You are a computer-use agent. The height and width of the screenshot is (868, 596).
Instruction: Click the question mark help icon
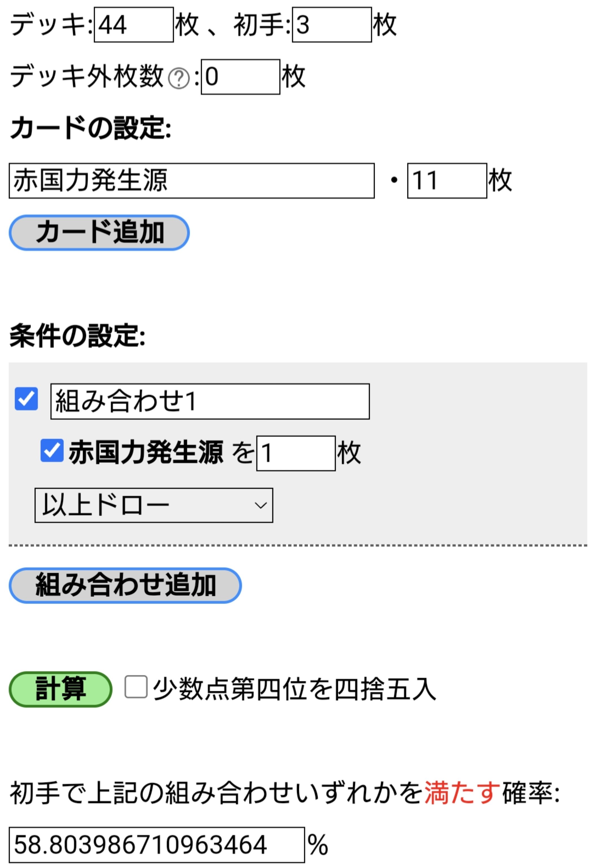tap(179, 79)
